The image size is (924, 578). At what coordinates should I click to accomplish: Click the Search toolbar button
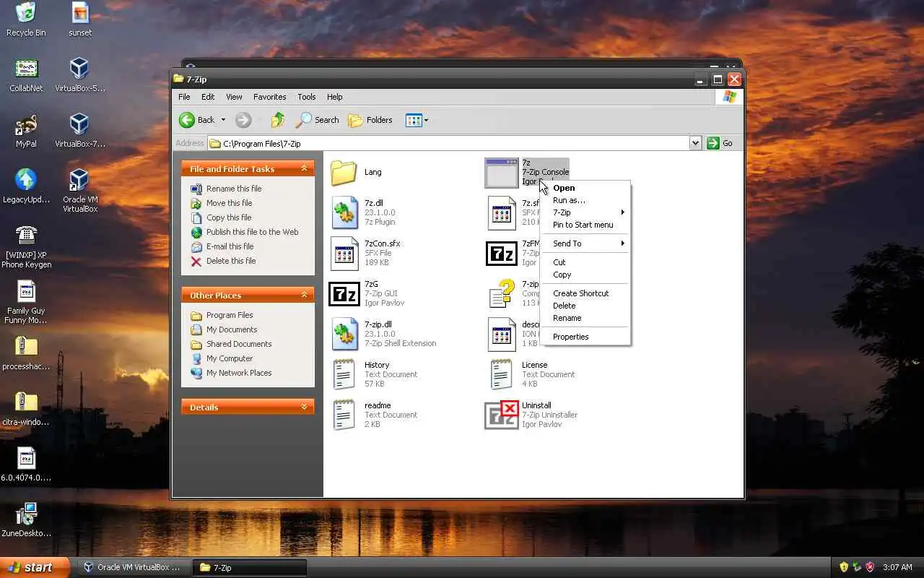point(317,120)
